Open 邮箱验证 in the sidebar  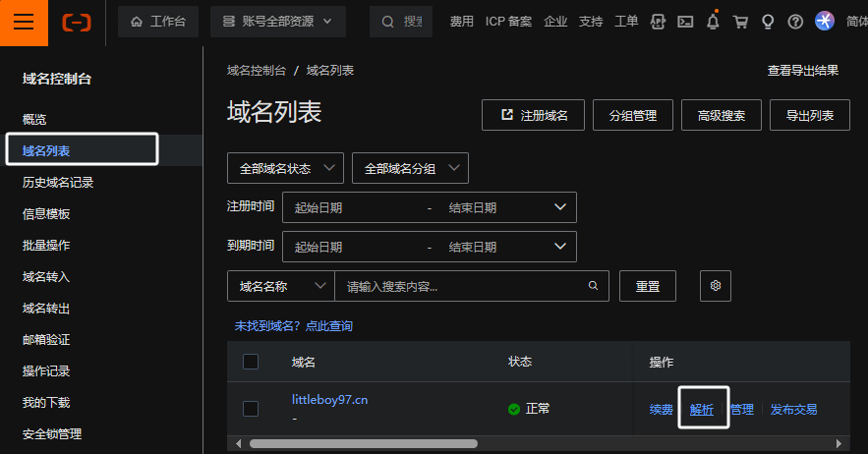[x=46, y=339]
